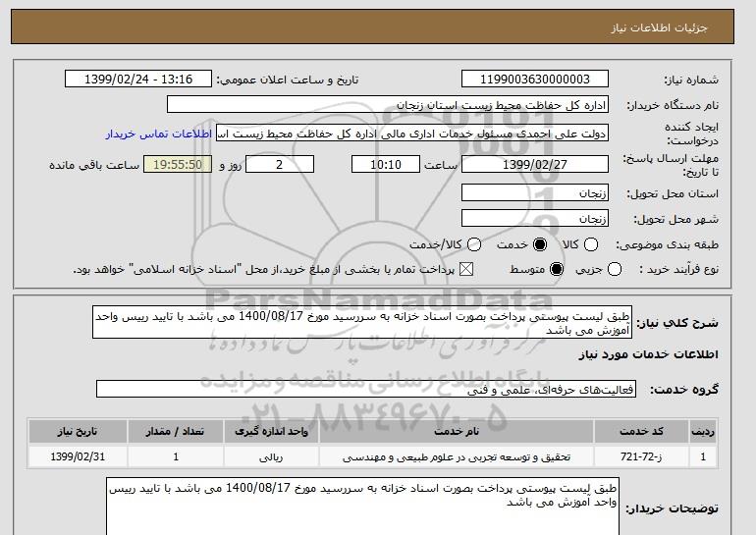The height and width of the screenshot is (535, 756).
Task: Click the deadline date field 1399/02/27
Action: pyautogui.click(x=535, y=164)
